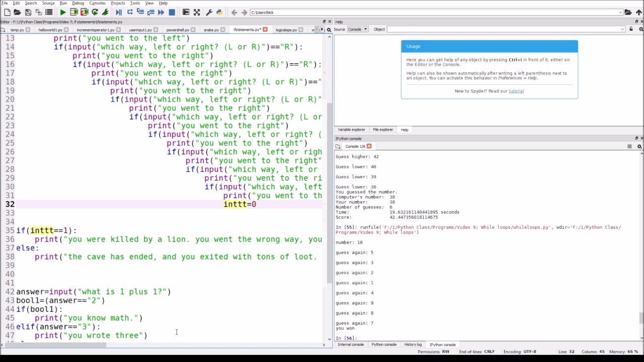Switch to History log tab
The width and height of the screenshot is (644, 362).
pyautogui.click(x=413, y=344)
